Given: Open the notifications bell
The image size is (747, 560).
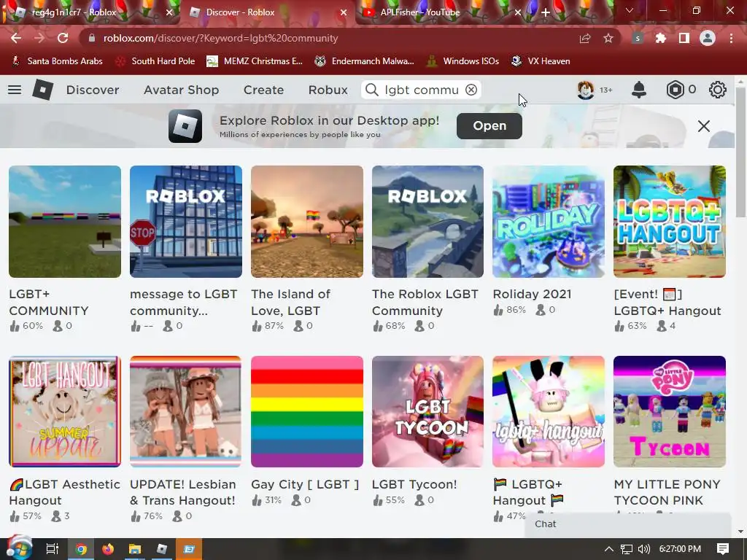Looking at the screenshot, I should [639, 90].
